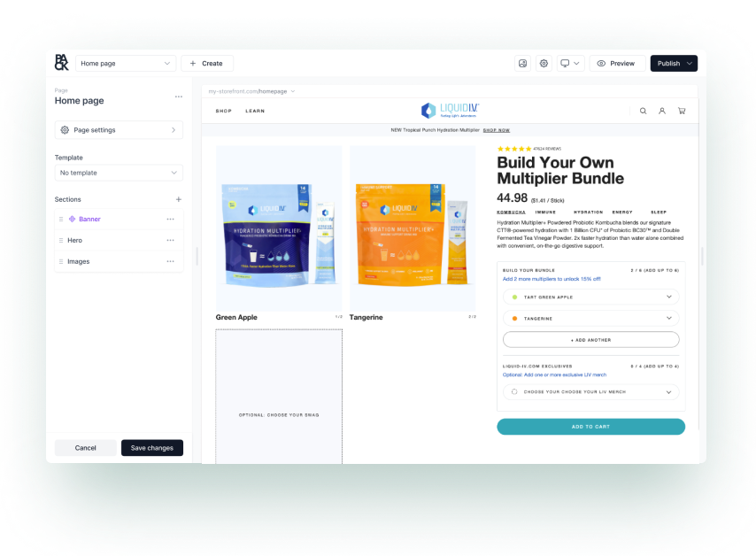This screenshot has width=756, height=556.
Task: Click the shopping cart icon in the storefront header
Action: coord(682,111)
